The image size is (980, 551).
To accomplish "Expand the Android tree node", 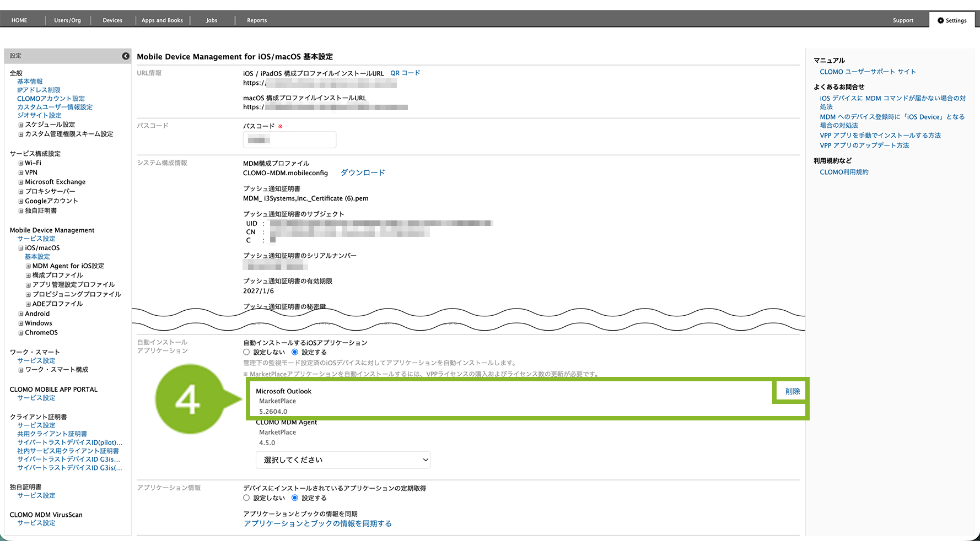I will tap(21, 314).
